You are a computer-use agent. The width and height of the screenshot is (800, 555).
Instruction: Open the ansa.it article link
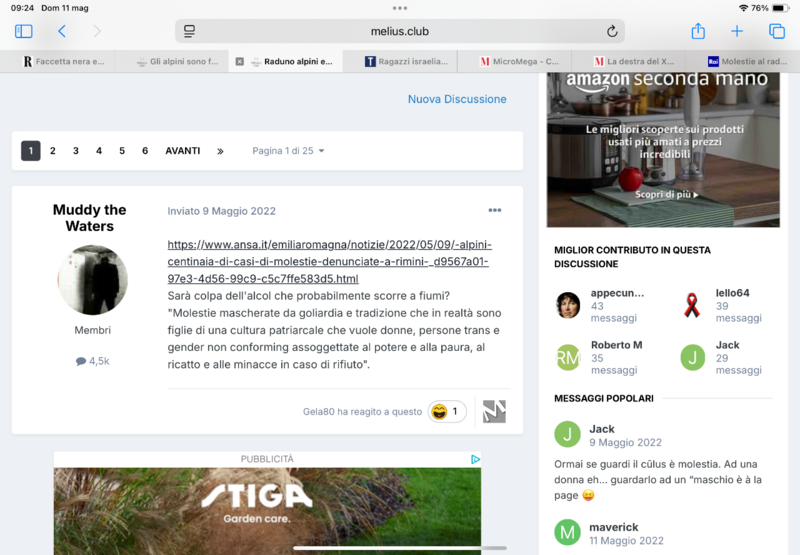(329, 261)
